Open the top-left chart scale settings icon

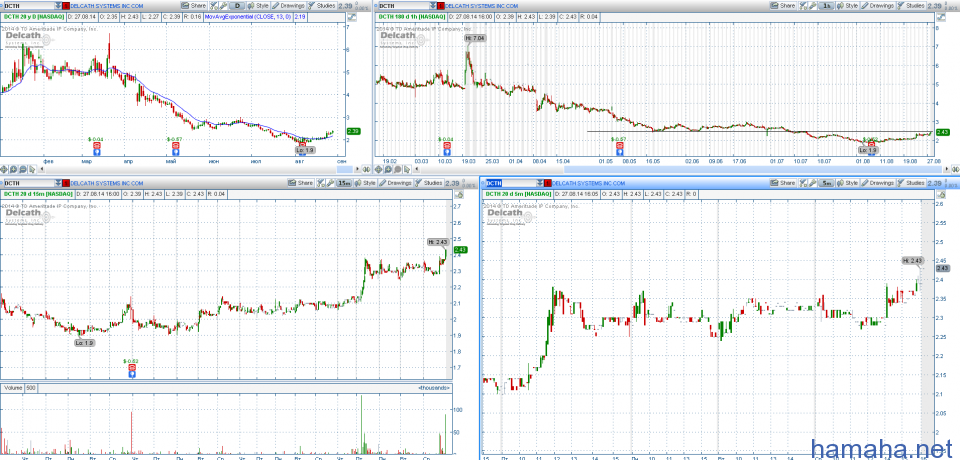[352, 17]
